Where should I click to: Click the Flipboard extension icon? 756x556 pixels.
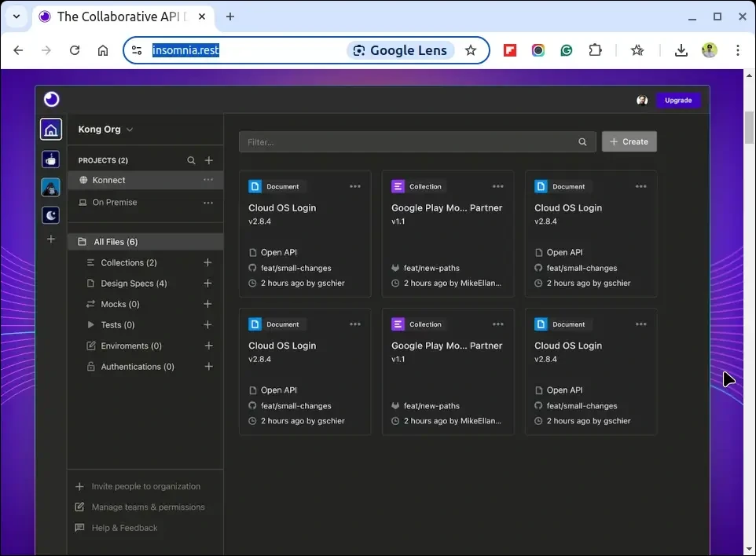point(509,50)
